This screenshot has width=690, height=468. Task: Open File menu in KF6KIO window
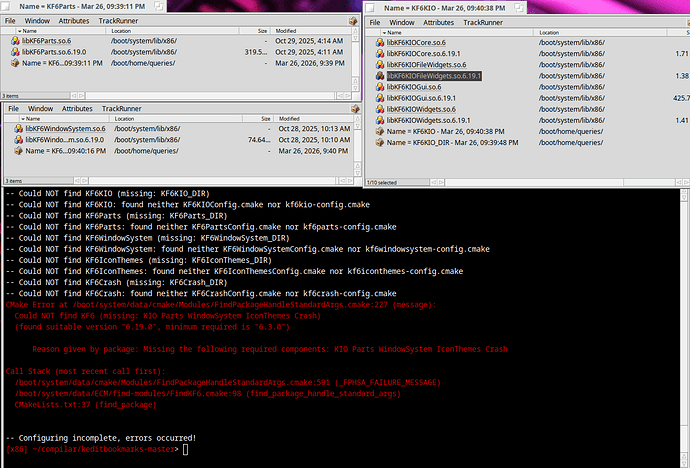[374, 22]
